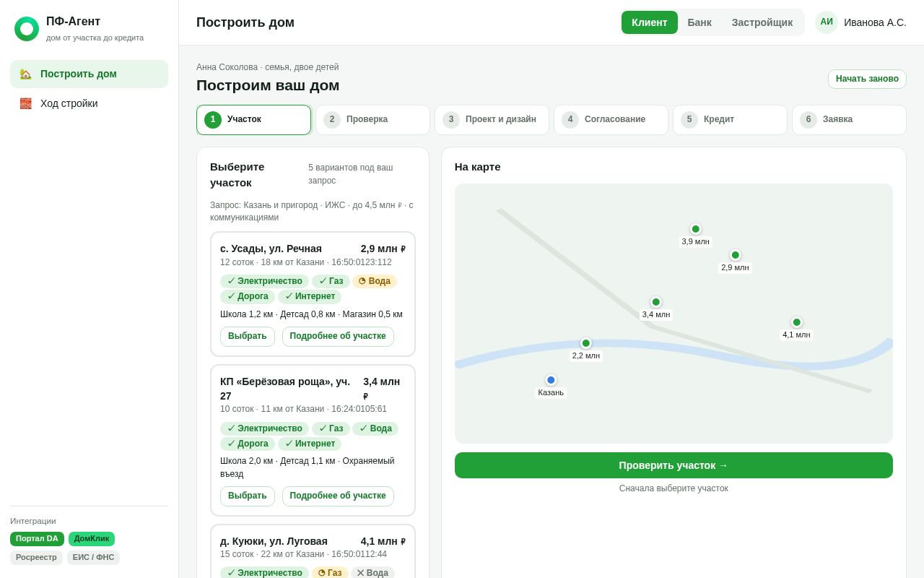The width and height of the screenshot is (924, 578).
Task: Click the 3,9 млн map marker
Action: 696,229
